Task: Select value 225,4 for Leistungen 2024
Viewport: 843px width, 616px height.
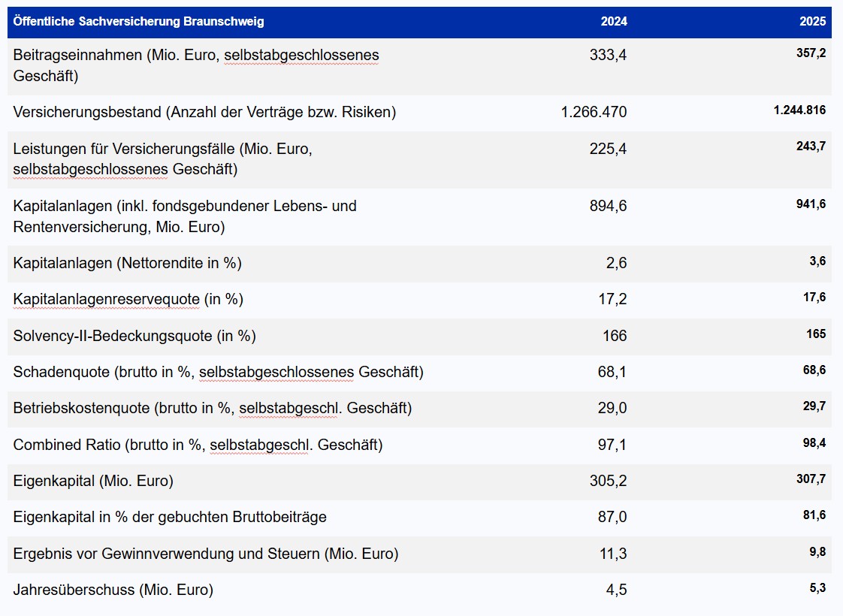Action: 608,148
